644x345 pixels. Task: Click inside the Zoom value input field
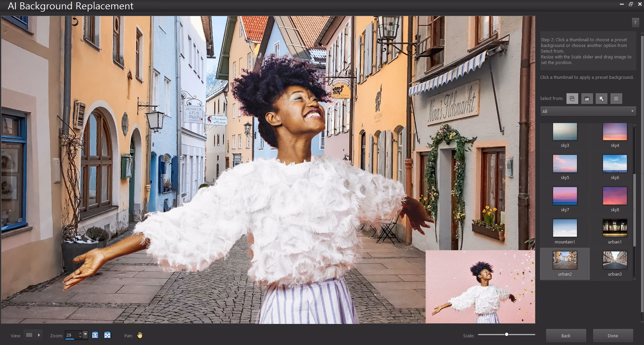pyautogui.click(x=70, y=335)
